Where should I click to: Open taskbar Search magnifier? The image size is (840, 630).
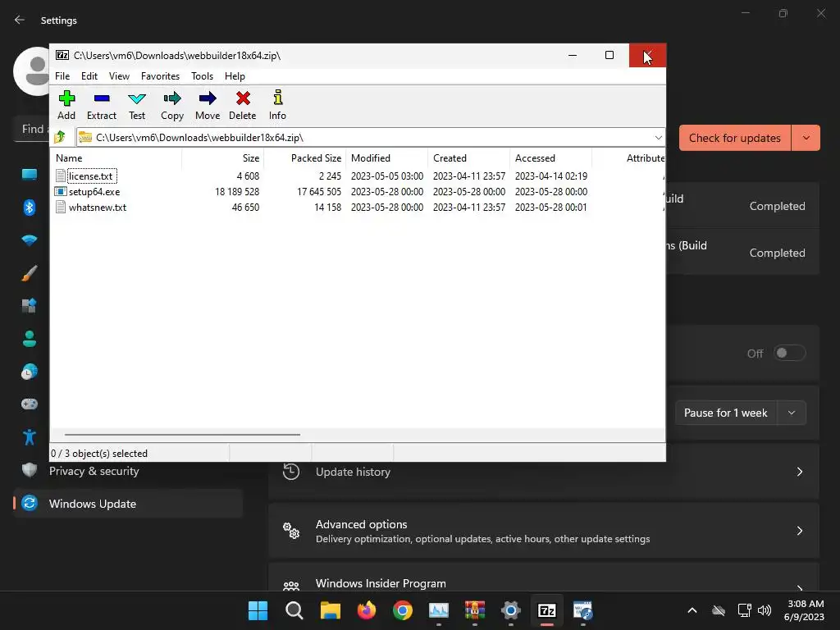(x=294, y=610)
